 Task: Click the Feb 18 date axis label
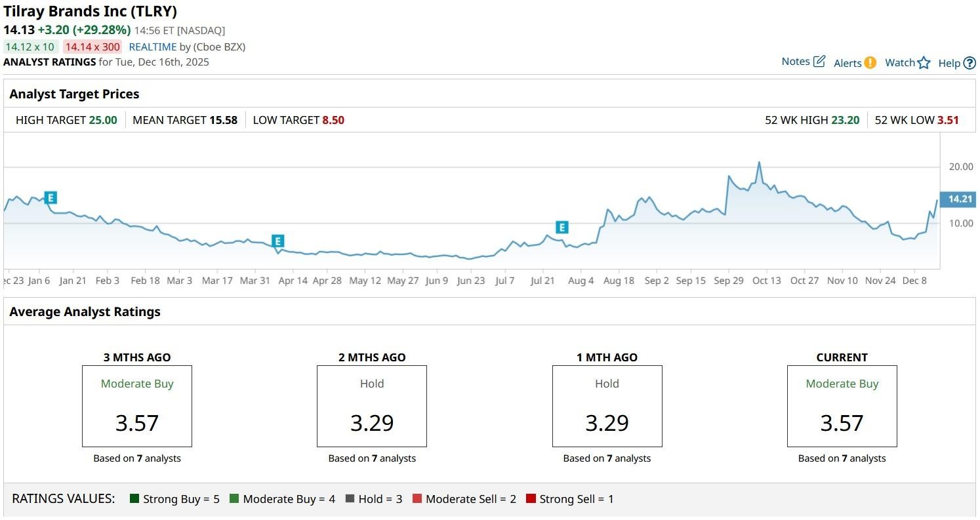(145, 281)
